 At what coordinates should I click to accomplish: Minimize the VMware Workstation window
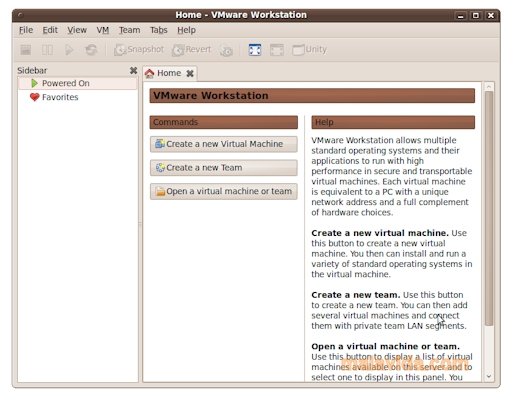[x=461, y=16]
